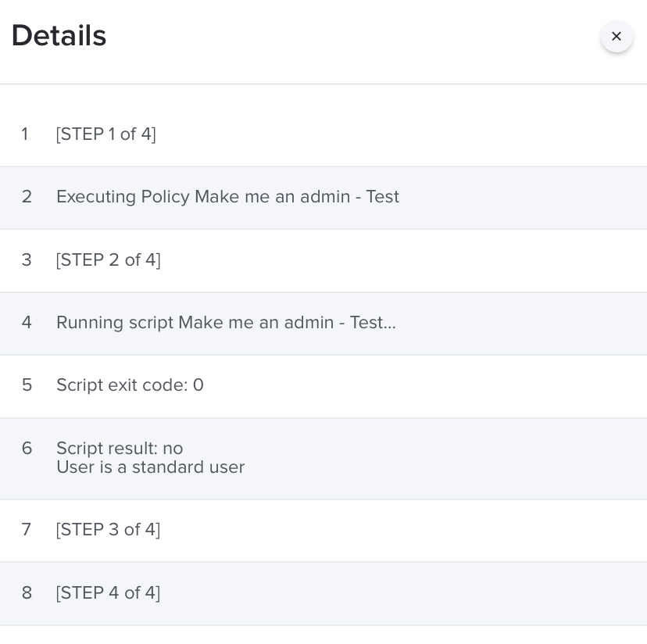Click line number 8 in the log
The height and width of the screenshot is (644, 647).
pos(27,593)
